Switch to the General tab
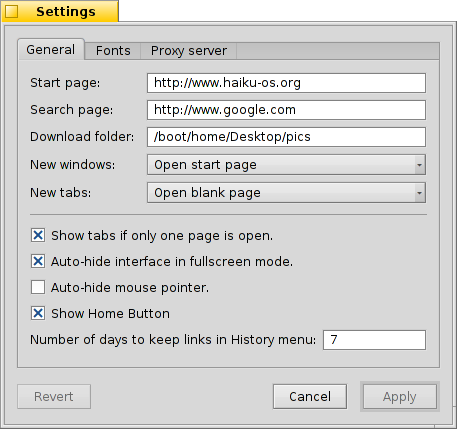 pyautogui.click(x=51, y=50)
